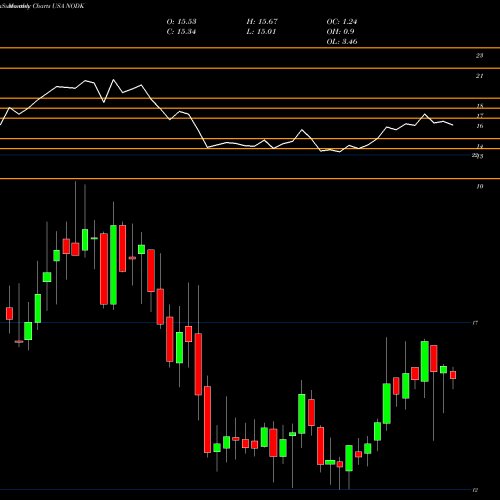Click the OL: 3.46 reading

click(x=342, y=42)
